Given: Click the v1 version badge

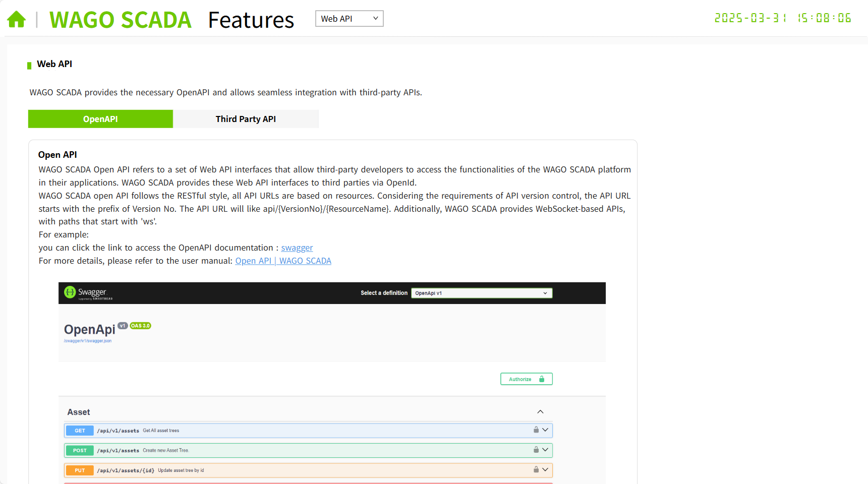Looking at the screenshot, I should (x=123, y=326).
